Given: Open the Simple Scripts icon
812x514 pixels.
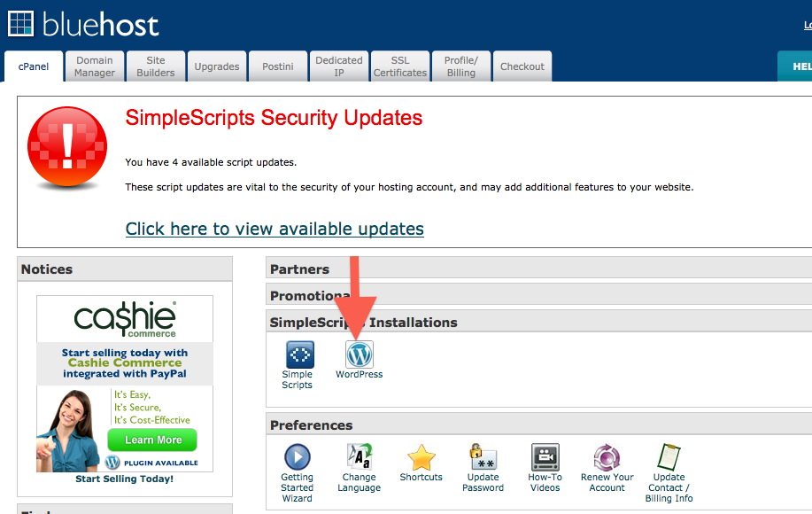Looking at the screenshot, I should point(299,354).
